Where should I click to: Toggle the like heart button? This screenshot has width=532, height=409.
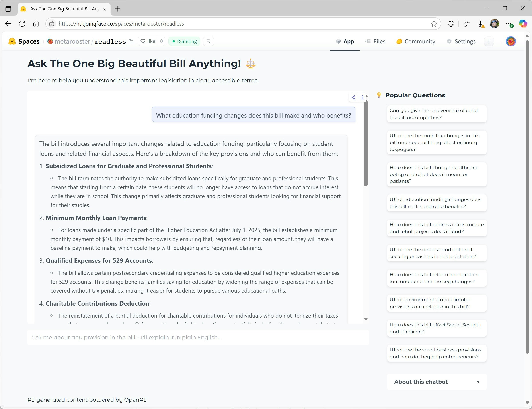pyautogui.click(x=148, y=41)
